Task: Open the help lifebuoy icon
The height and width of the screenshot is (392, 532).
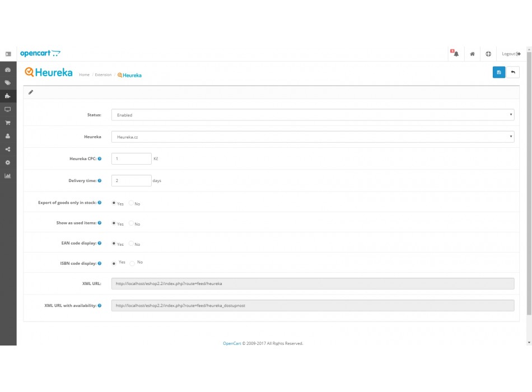Action: pos(488,54)
